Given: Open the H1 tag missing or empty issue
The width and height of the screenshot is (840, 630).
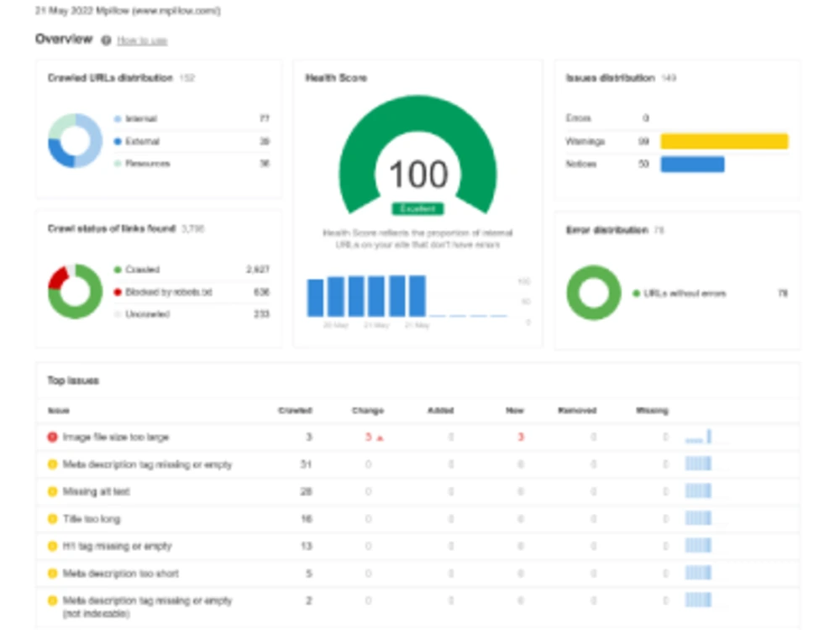Looking at the screenshot, I should tap(118, 546).
